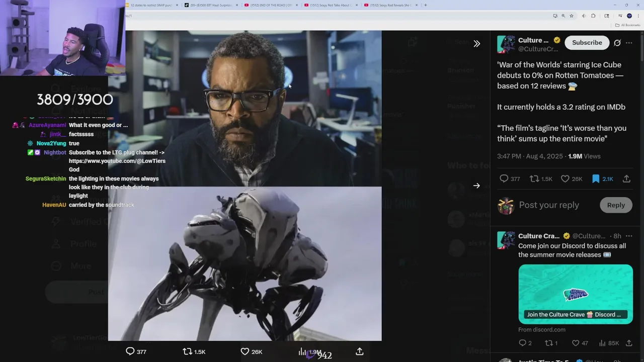
Task: Open the more options menu of main post
Action: pyautogui.click(x=629, y=43)
